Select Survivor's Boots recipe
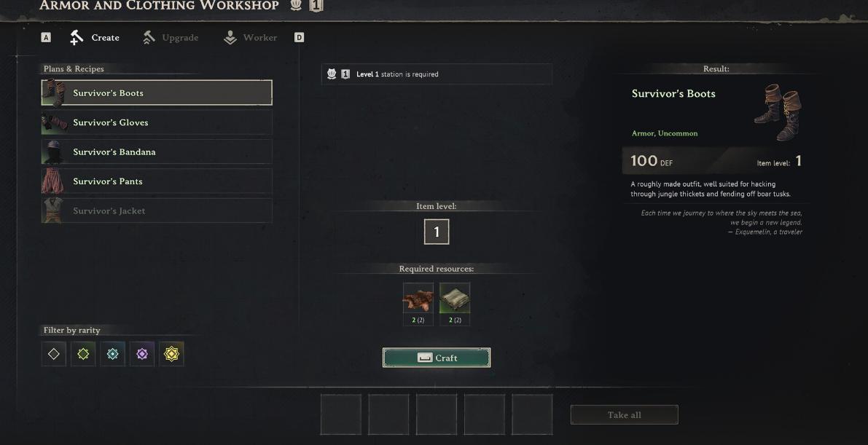The width and height of the screenshot is (868, 445). click(157, 92)
